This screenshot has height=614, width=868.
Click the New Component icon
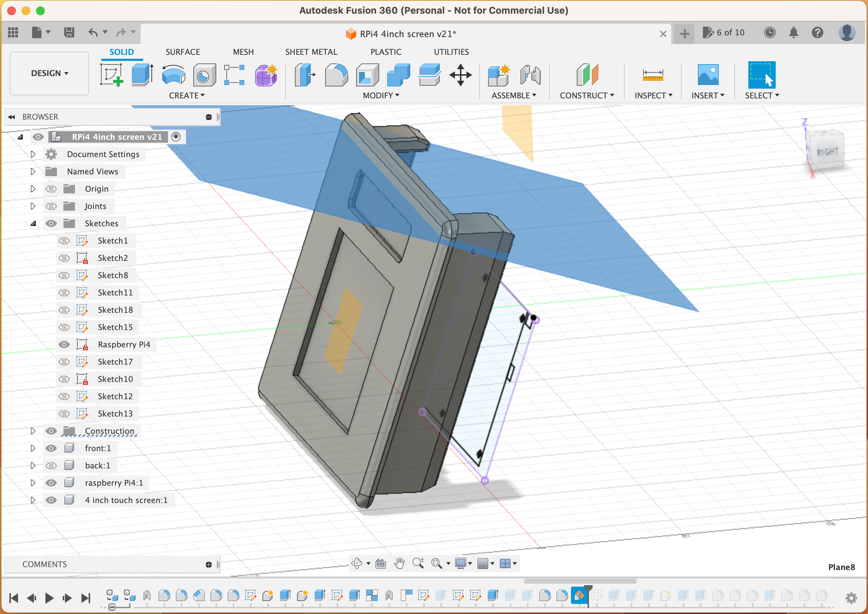click(x=499, y=75)
